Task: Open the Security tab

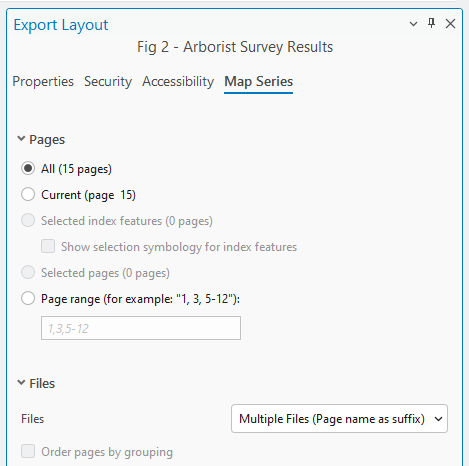Action: coord(108,81)
